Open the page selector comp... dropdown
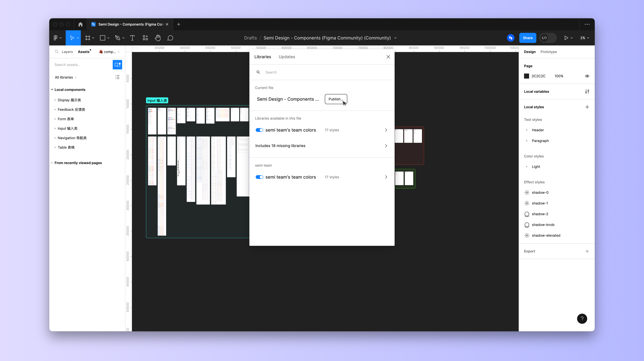Viewport: 644px width, 361px height. coord(110,52)
